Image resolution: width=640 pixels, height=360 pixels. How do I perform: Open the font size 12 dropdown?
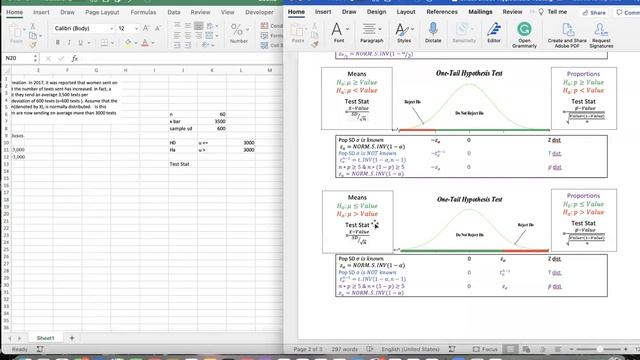click(136, 29)
